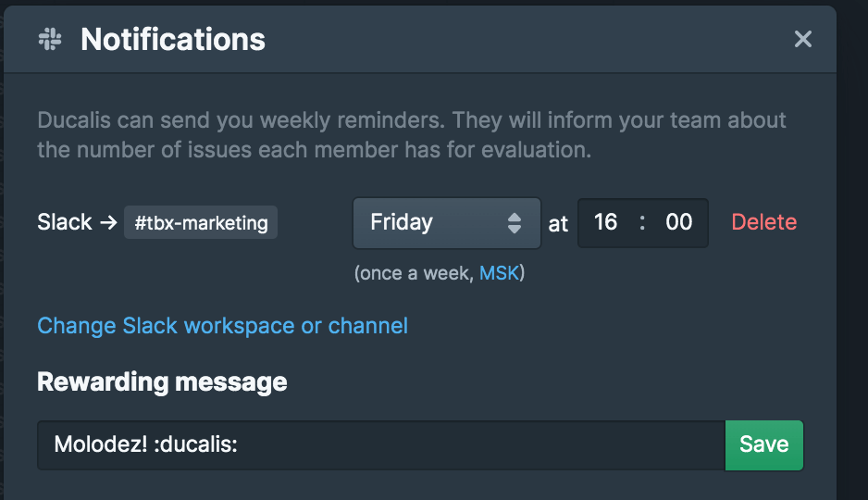
Task: Focus the hour field showing 16
Action: click(606, 222)
